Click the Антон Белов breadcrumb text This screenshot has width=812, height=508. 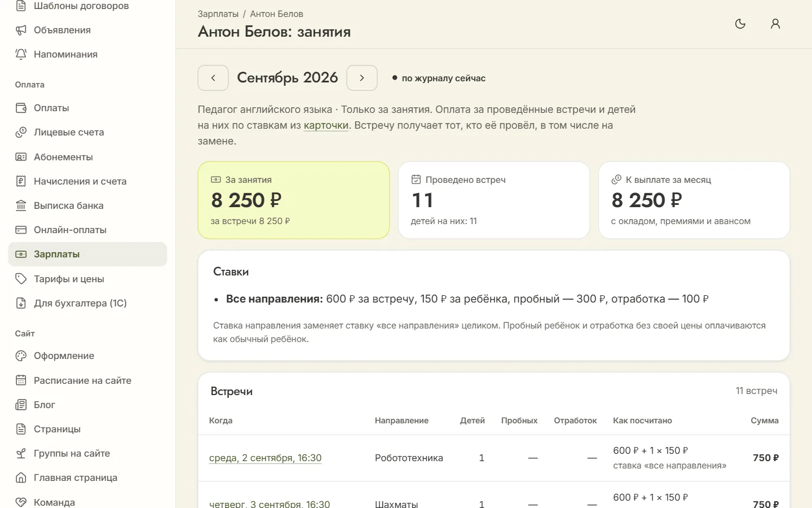(276, 14)
